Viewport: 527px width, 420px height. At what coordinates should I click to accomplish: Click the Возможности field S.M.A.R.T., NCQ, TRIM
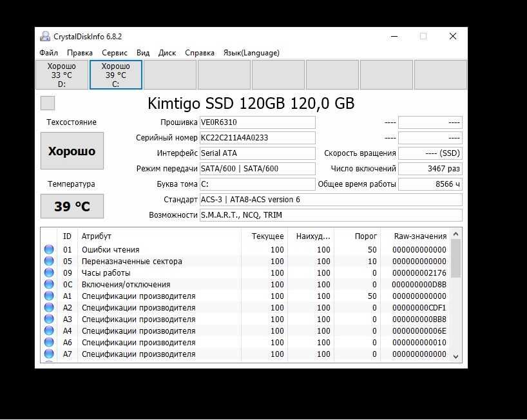pos(331,215)
